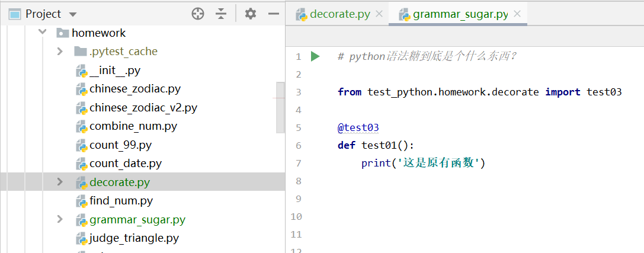Switch to the decorate.py tab

click(339, 14)
